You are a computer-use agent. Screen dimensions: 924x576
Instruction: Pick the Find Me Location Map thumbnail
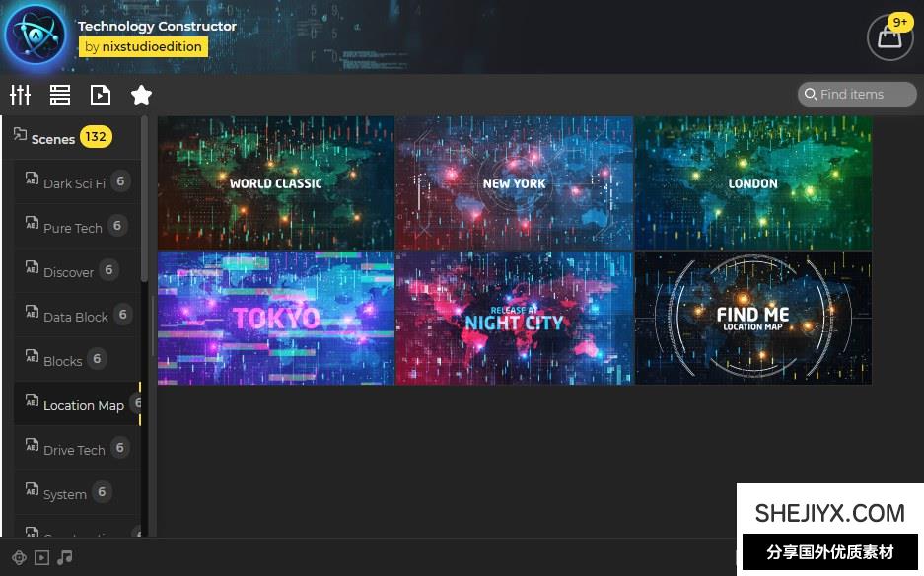coord(752,317)
